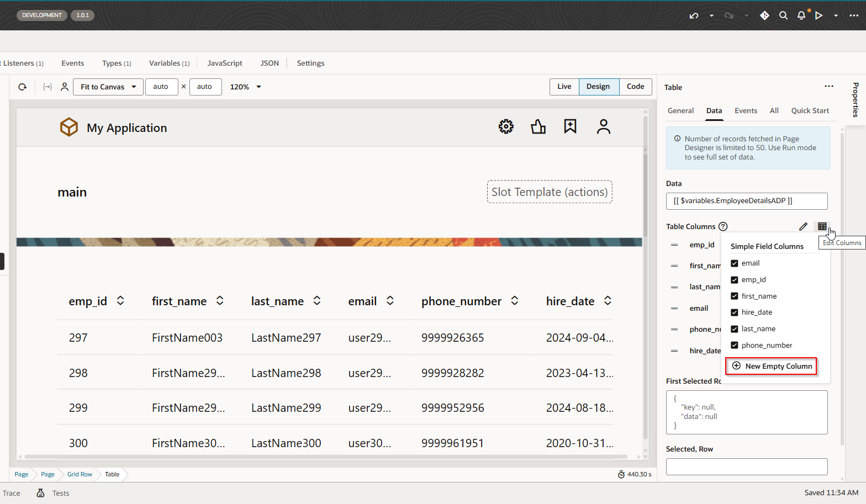Click the settings gear in app header
866x504 pixels.
tap(506, 127)
